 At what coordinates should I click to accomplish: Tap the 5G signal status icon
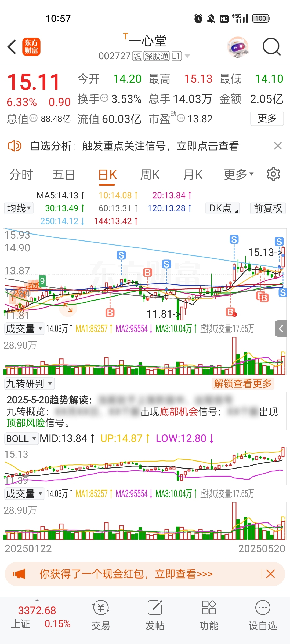tap(240, 18)
